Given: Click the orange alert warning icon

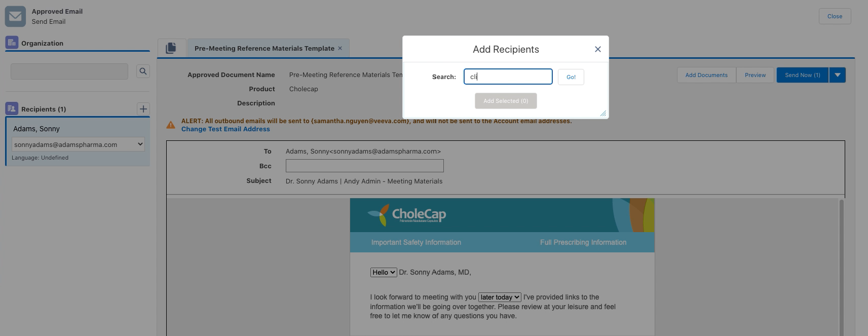Looking at the screenshot, I should 171,125.
